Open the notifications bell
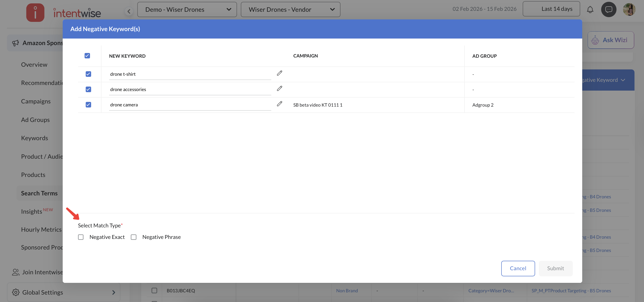This screenshot has height=302, width=644. [x=590, y=9]
